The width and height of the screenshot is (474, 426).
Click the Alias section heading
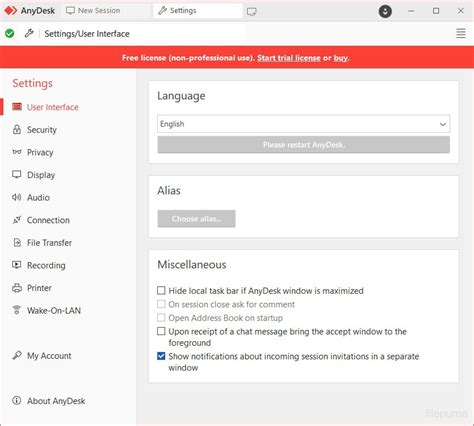coord(169,190)
